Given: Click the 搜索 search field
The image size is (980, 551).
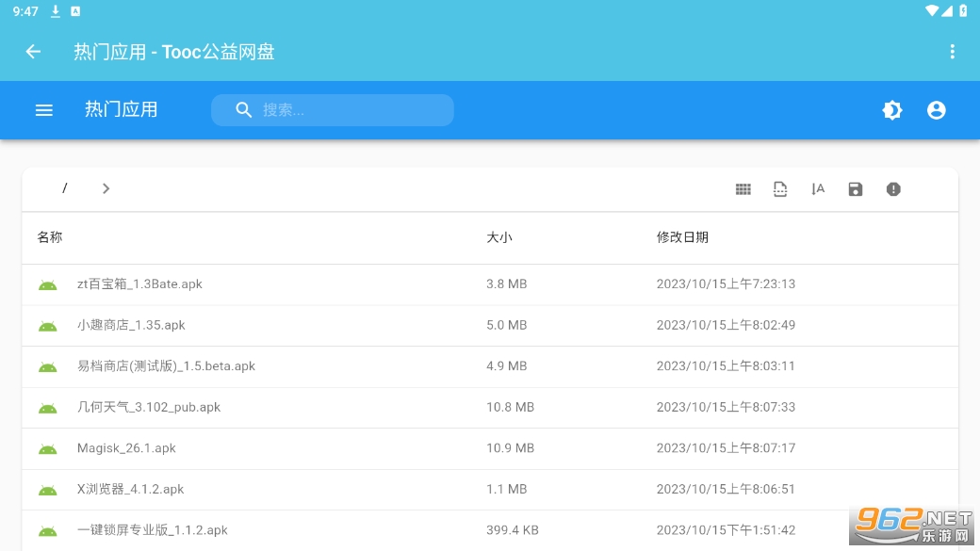Looking at the screenshot, I should pos(333,110).
